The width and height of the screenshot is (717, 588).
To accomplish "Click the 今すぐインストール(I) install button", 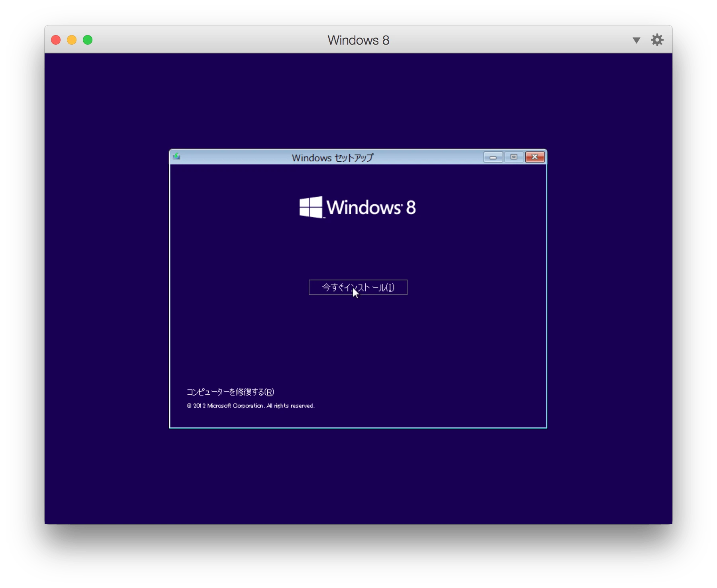I will click(358, 287).
